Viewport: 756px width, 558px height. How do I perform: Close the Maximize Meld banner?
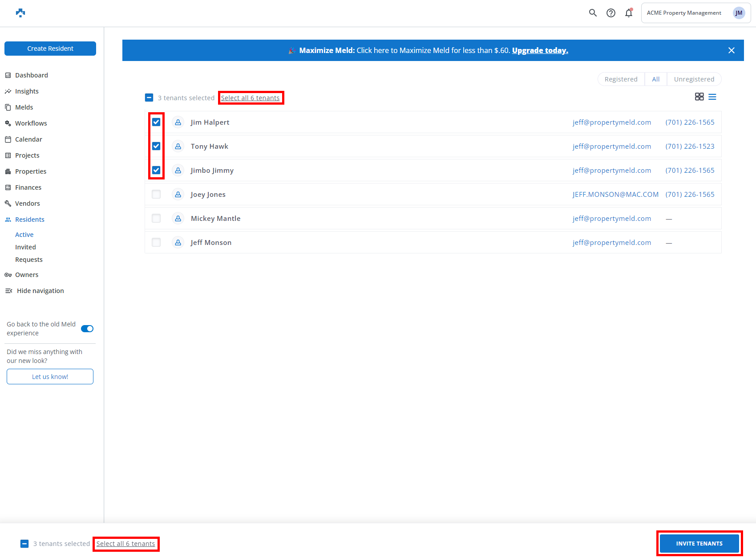[x=731, y=50]
